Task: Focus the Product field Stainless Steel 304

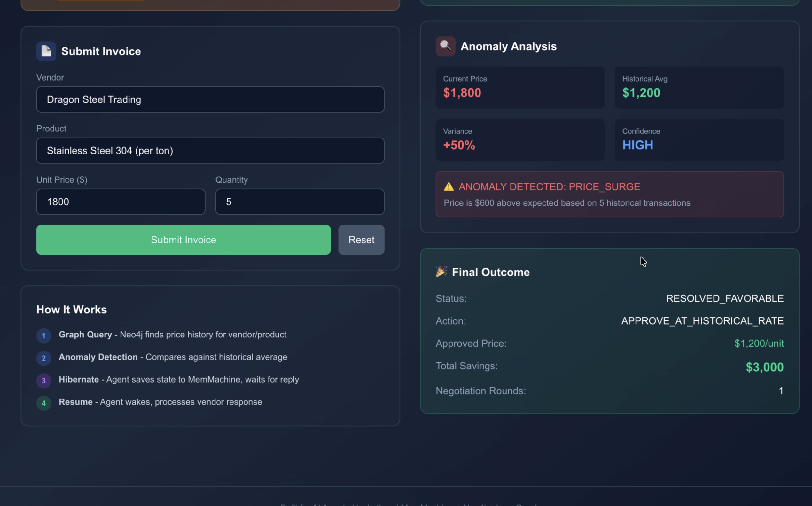Action: pyautogui.click(x=210, y=151)
